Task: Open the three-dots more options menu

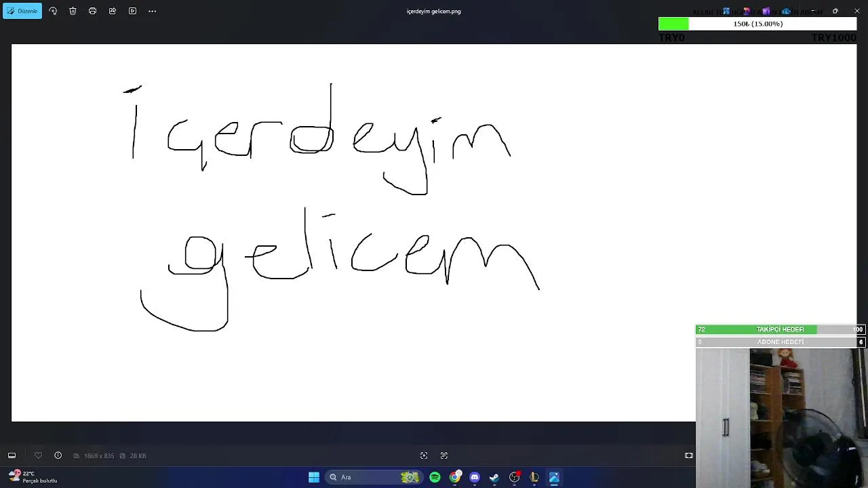Action: [152, 11]
